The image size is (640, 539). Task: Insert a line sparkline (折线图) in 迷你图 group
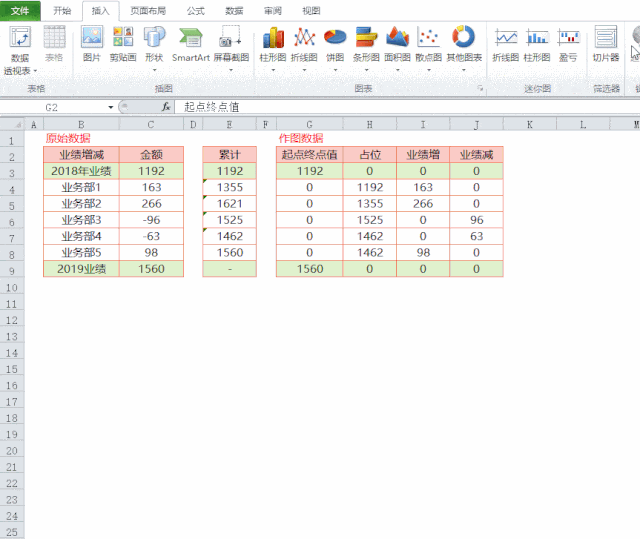(506, 44)
